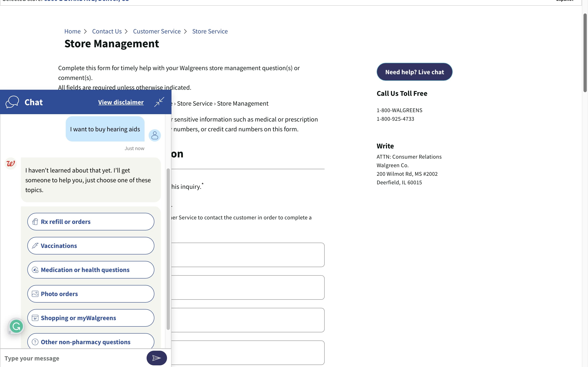The height and width of the screenshot is (367, 588).
Task: Click the send message arrow button
Action: pyautogui.click(x=156, y=358)
